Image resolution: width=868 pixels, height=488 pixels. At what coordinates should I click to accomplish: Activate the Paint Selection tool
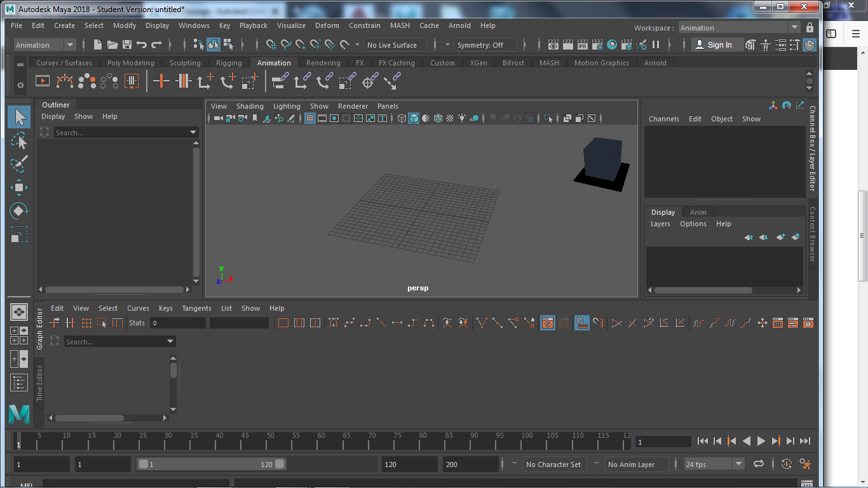click(x=19, y=163)
